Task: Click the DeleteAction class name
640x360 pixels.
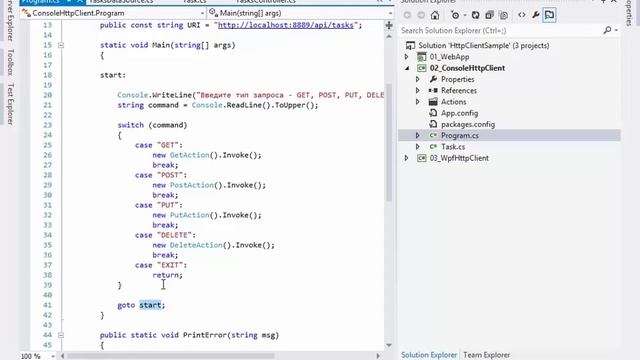Action: (x=196, y=245)
